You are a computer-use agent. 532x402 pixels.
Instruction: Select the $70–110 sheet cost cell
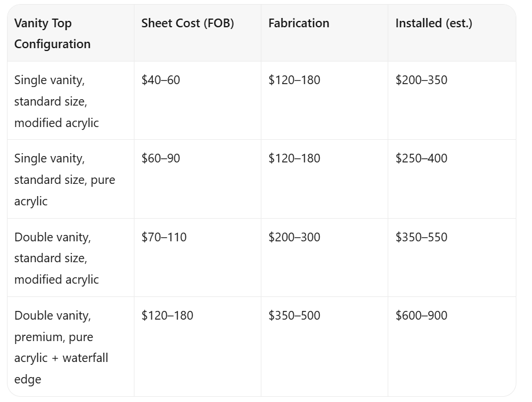(164, 237)
